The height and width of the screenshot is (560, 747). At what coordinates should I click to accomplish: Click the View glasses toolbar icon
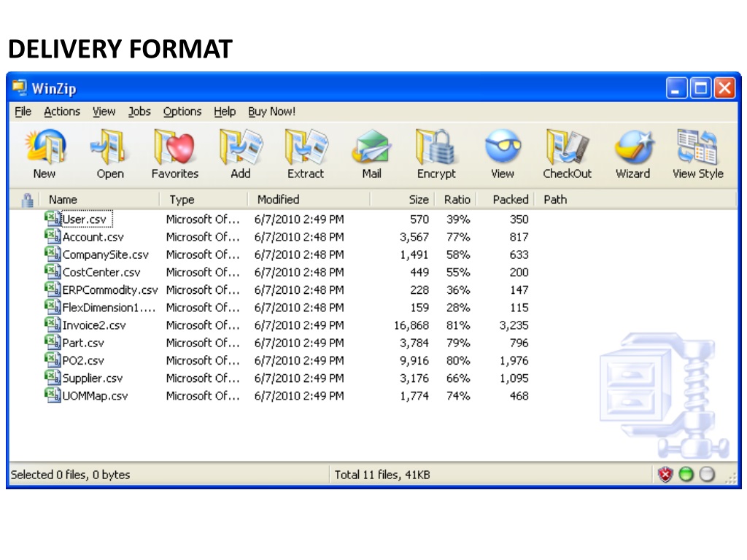click(503, 147)
